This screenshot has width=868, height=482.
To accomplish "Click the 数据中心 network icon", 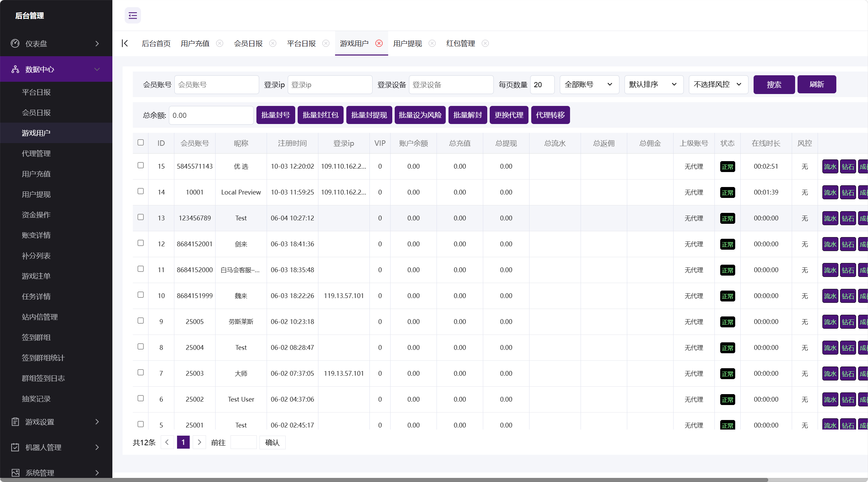I will click(15, 69).
